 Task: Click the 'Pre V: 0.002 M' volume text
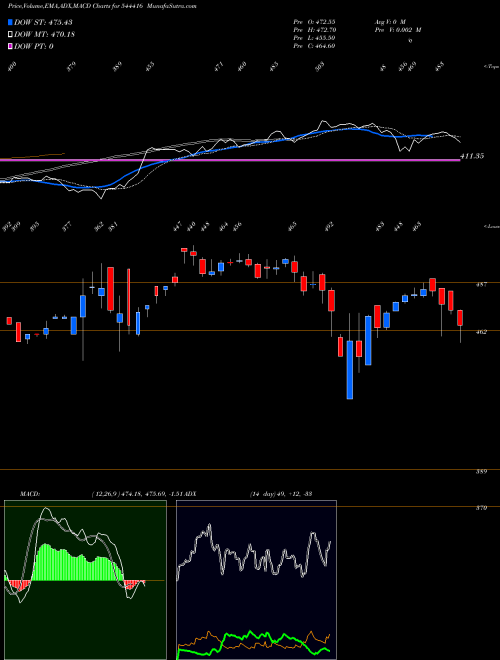pyautogui.click(x=398, y=30)
